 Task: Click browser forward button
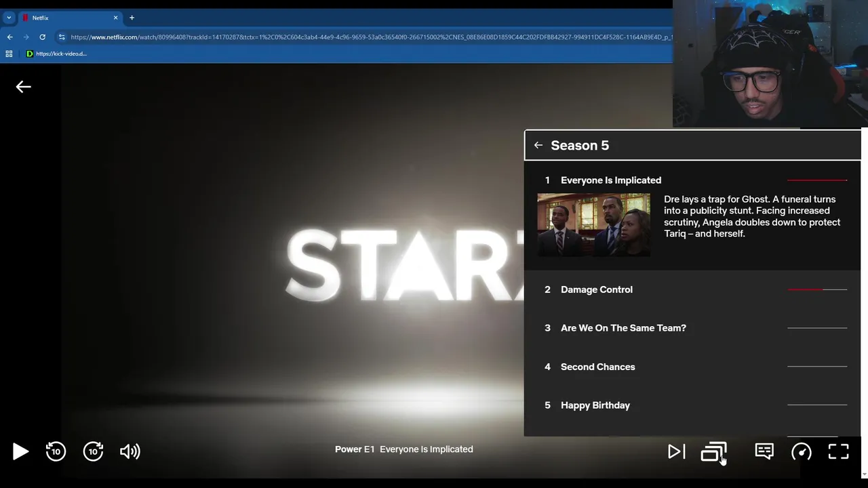point(26,37)
